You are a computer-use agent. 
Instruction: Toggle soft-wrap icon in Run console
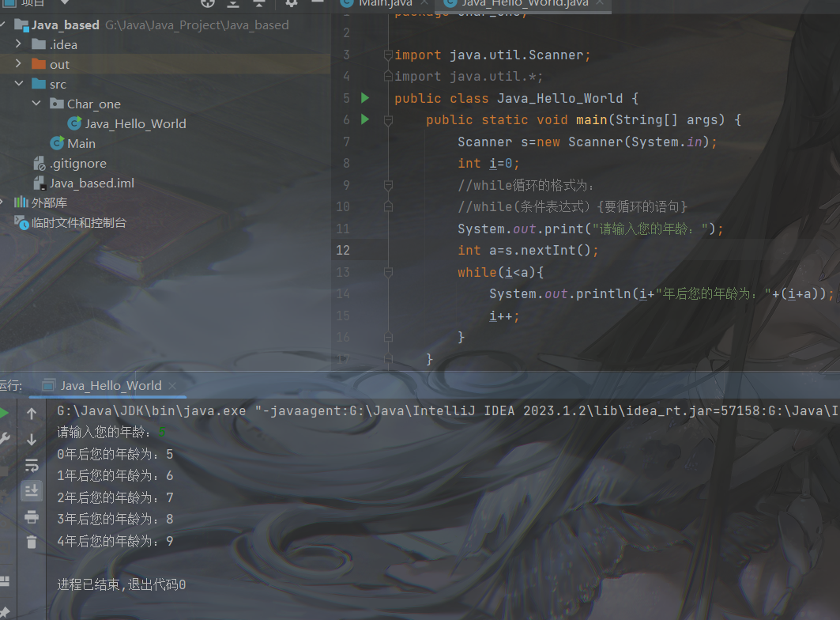click(32, 465)
